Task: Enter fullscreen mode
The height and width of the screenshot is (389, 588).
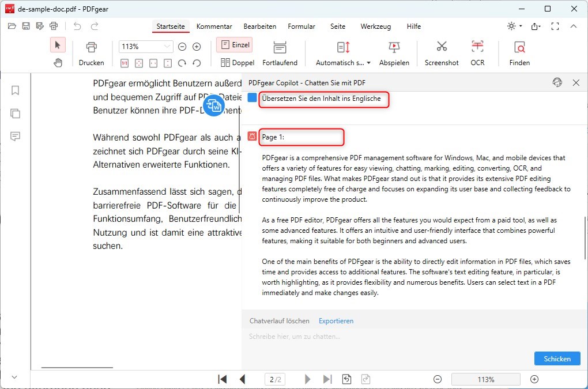Action: (x=555, y=26)
